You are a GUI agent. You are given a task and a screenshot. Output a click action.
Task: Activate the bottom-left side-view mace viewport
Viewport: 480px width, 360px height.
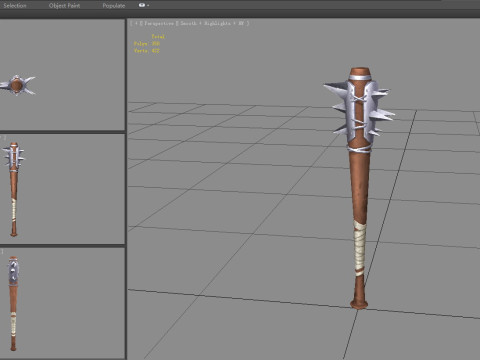(62, 303)
